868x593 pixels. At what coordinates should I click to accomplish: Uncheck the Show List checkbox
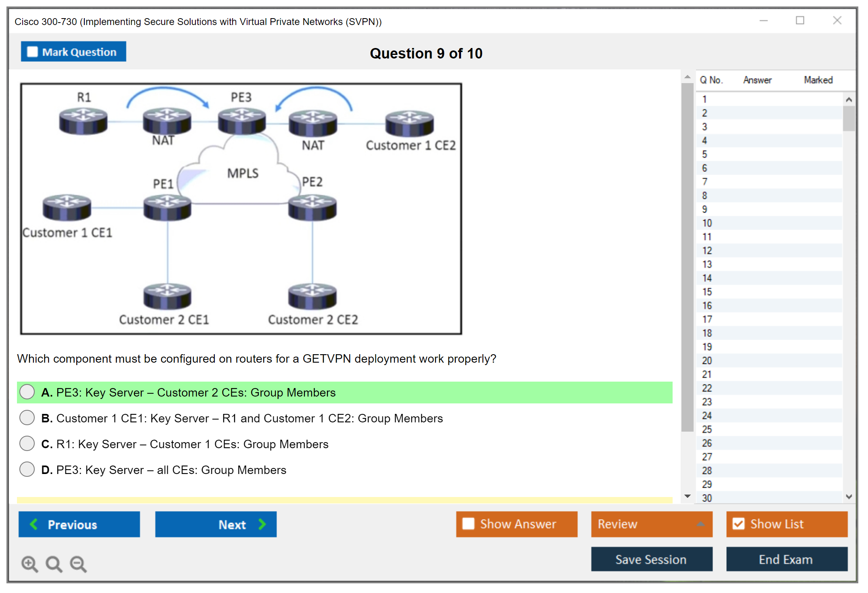(738, 524)
